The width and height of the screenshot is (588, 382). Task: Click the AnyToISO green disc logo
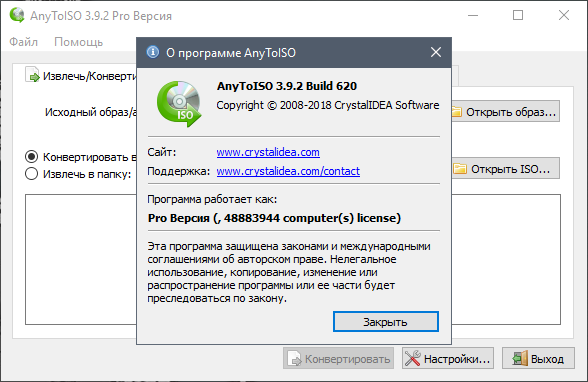[179, 104]
